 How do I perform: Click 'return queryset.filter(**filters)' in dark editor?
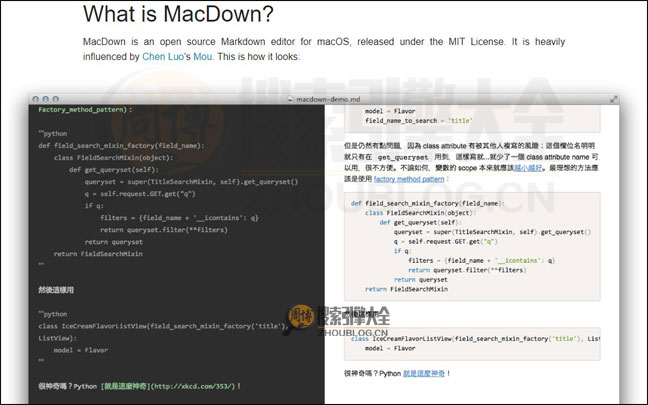[x=164, y=230]
